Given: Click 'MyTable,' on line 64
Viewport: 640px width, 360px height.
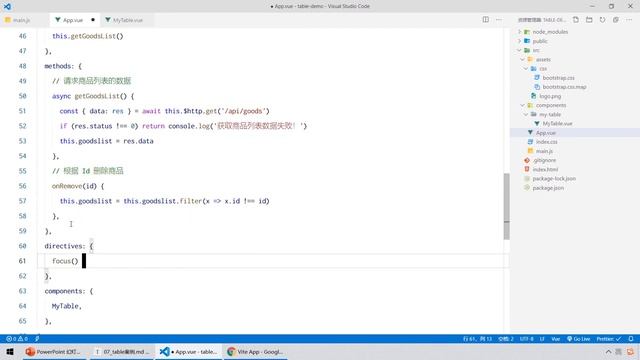Looking at the screenshot, I should pyautogui.click(x=67, y=306).
